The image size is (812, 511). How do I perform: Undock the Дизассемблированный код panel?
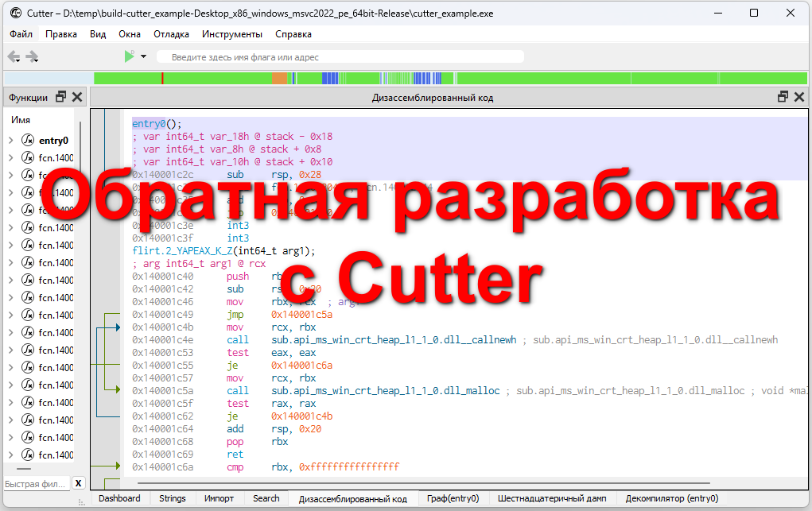(783, 96)
